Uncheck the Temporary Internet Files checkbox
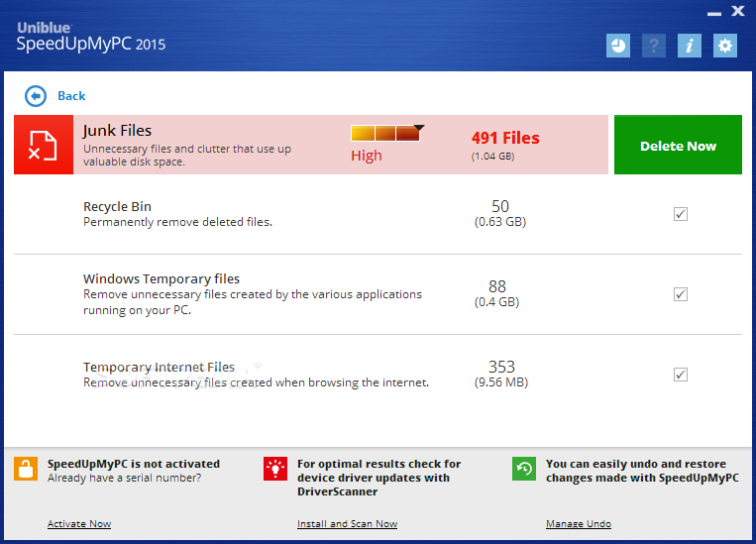Screen dimensions: 756x544 [x=681, y=375]
